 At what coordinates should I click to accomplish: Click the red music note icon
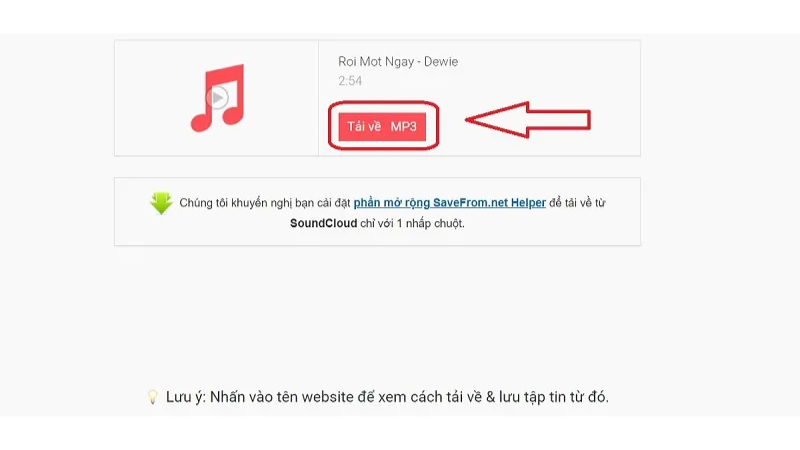click(x=218, y=98)
